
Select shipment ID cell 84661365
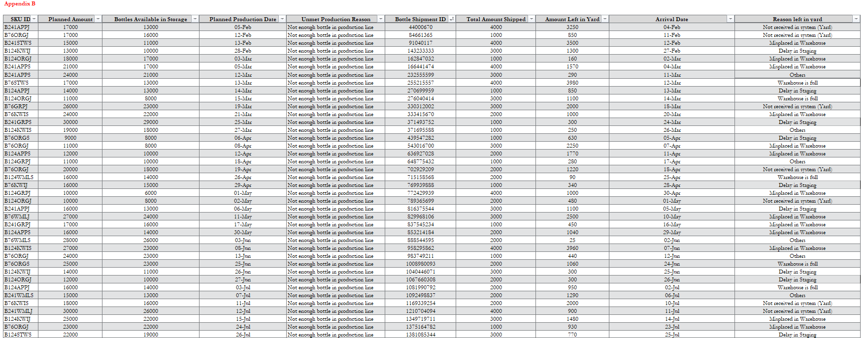click(420, 35)
